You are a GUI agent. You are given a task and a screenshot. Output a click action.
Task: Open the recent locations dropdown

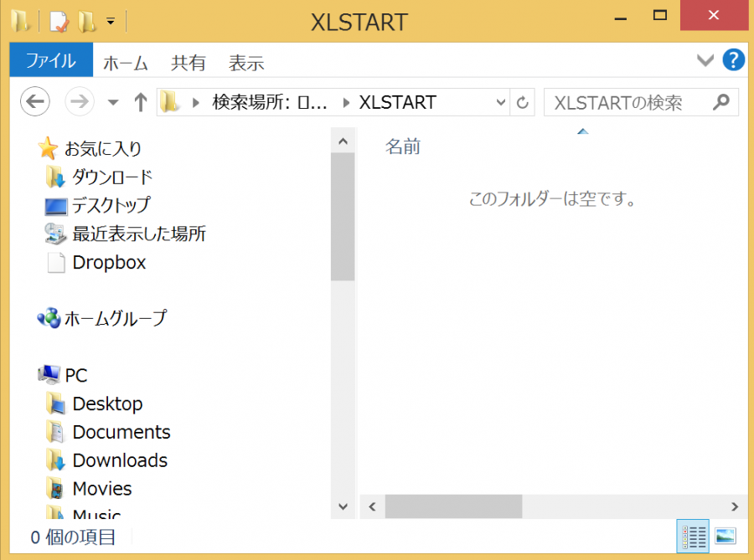click(112, 102)
